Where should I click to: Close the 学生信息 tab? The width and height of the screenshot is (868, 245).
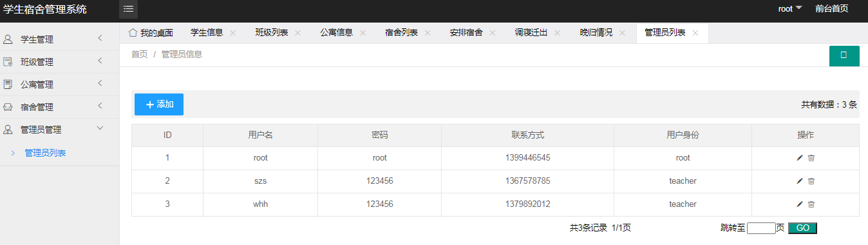[x=232, y=33]
